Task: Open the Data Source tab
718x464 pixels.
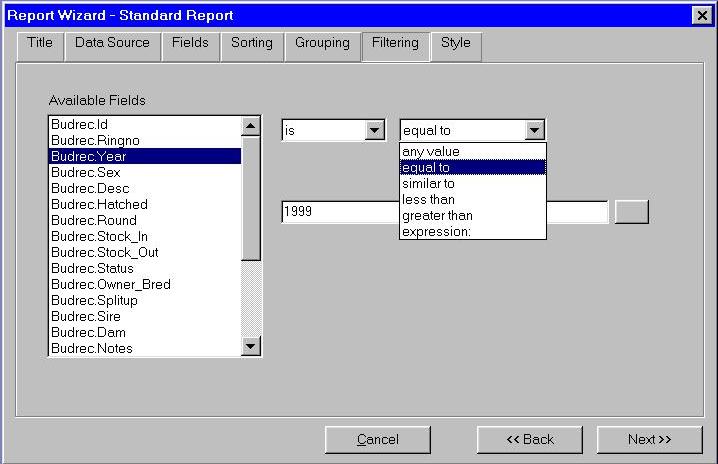Action: point(113,46)
